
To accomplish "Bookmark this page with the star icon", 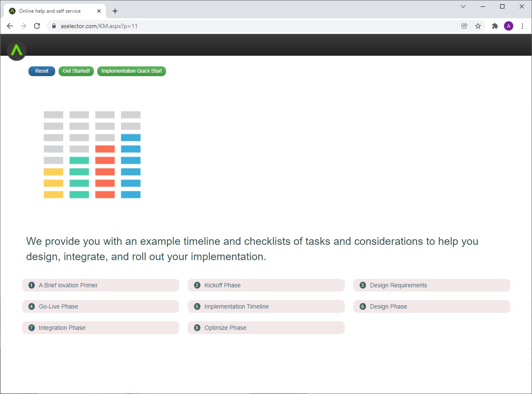I will (x=478, y=26).
